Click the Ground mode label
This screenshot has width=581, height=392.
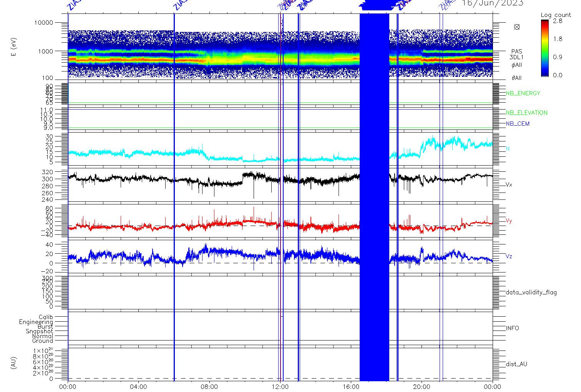[x=43, y=341]
